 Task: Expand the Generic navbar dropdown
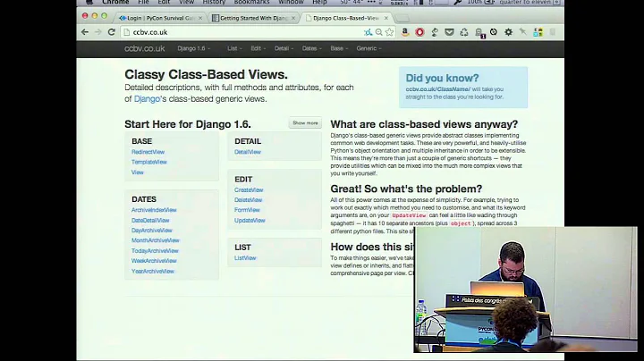click(369, 48)
